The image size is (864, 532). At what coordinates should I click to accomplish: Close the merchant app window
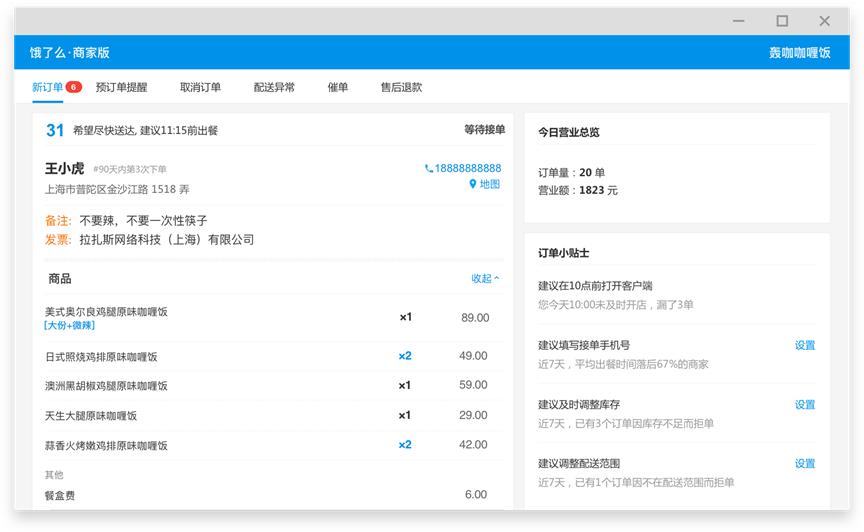click(824, 21)
